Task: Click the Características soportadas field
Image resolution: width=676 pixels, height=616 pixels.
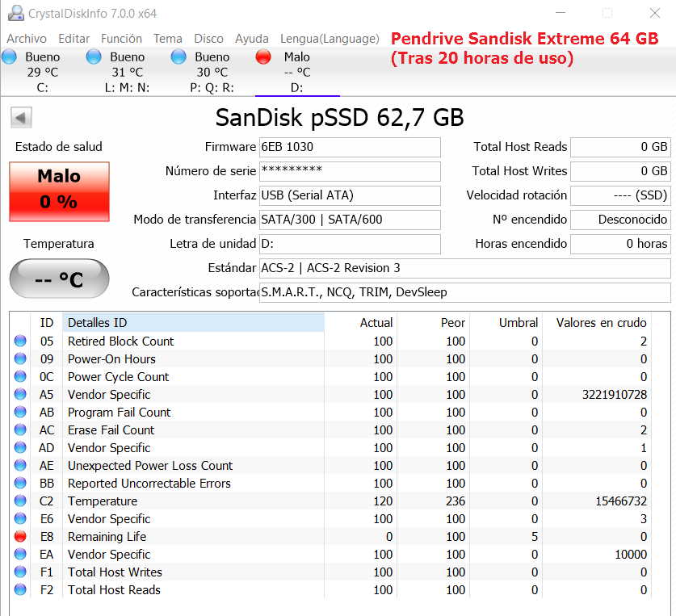Action: click(464, 292)
